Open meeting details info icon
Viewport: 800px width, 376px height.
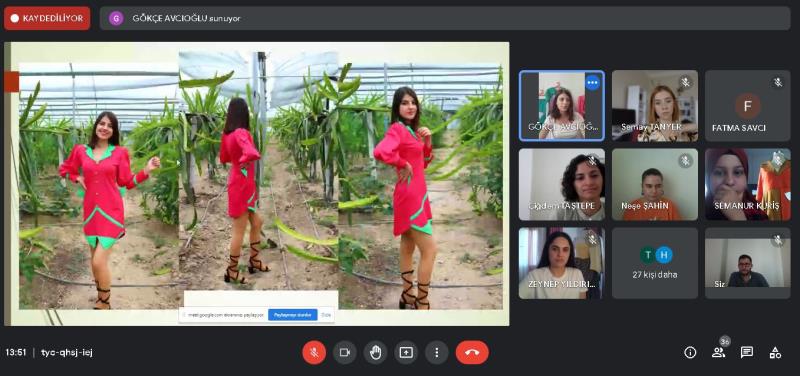690,353
